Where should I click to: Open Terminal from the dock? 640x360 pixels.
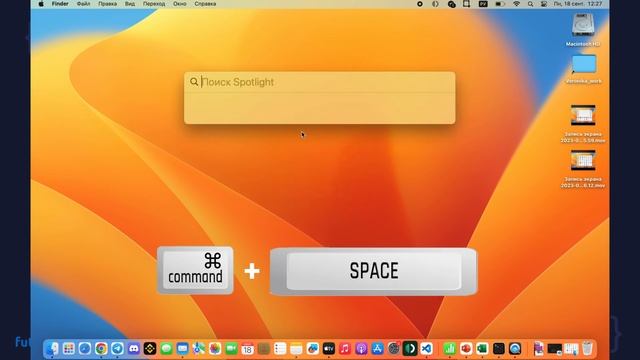pyautogui.click(x=498, y=348)
